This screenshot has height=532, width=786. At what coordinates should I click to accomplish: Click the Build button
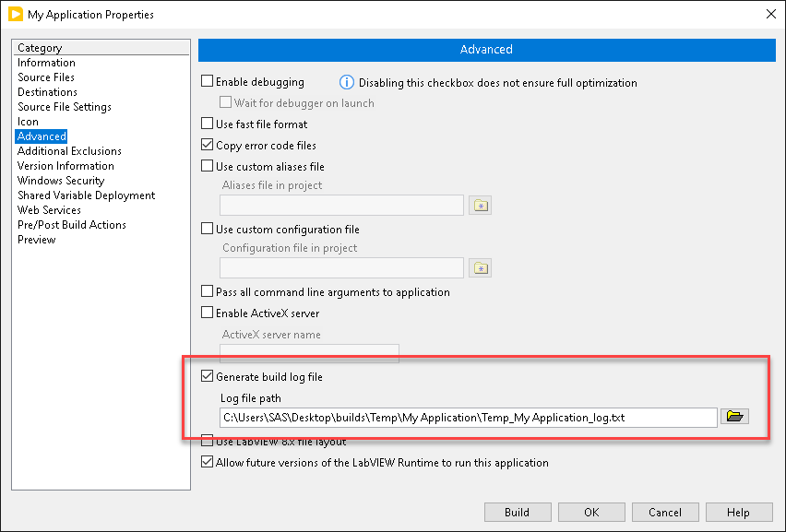click(518, 512)
